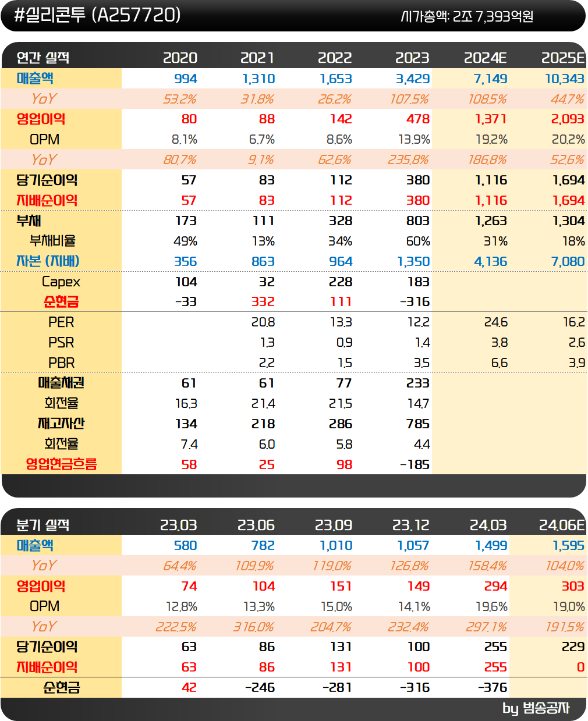Screen dimensions: 588x721
Task: Click equity value 4,136
Action: (490, 261)
